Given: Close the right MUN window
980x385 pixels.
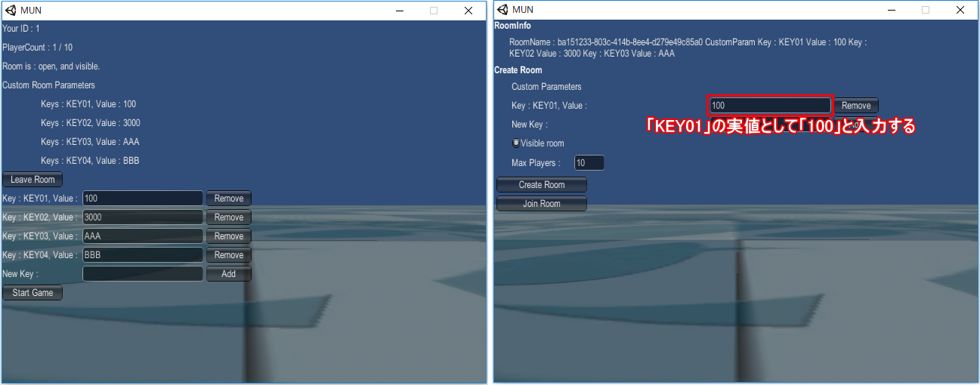Looking at the screenshot, I should pos(960,11).
